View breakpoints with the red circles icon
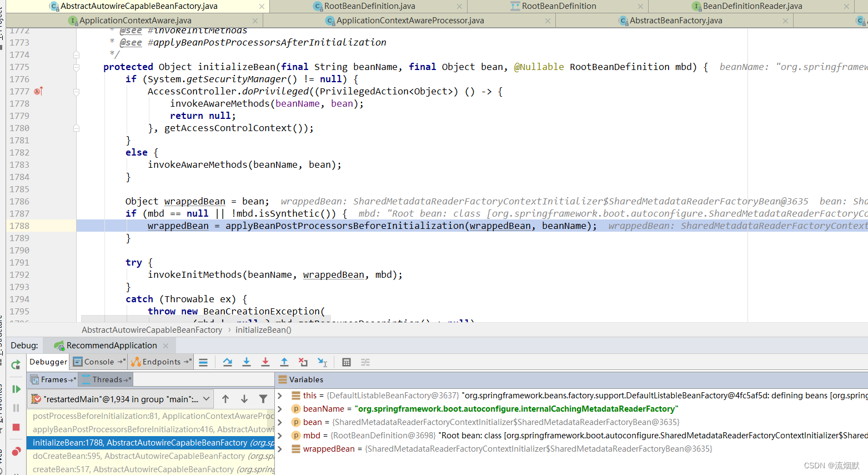Viewport: 868px width, 475px height. (16, 451)
